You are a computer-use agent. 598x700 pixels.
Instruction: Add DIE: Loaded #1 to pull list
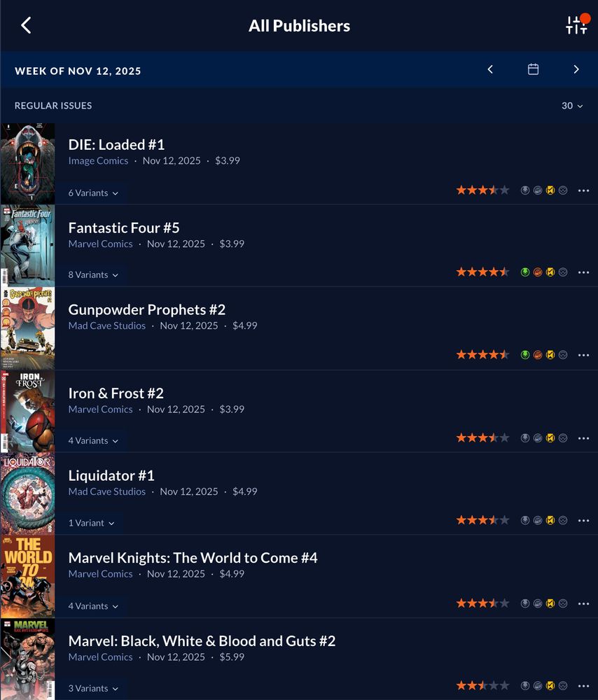525,190
